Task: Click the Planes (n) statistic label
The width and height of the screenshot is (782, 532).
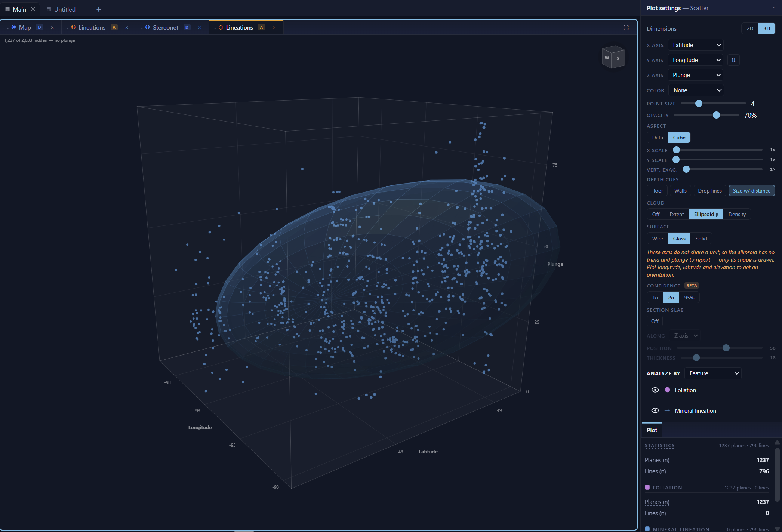Action: click(657, 460)
